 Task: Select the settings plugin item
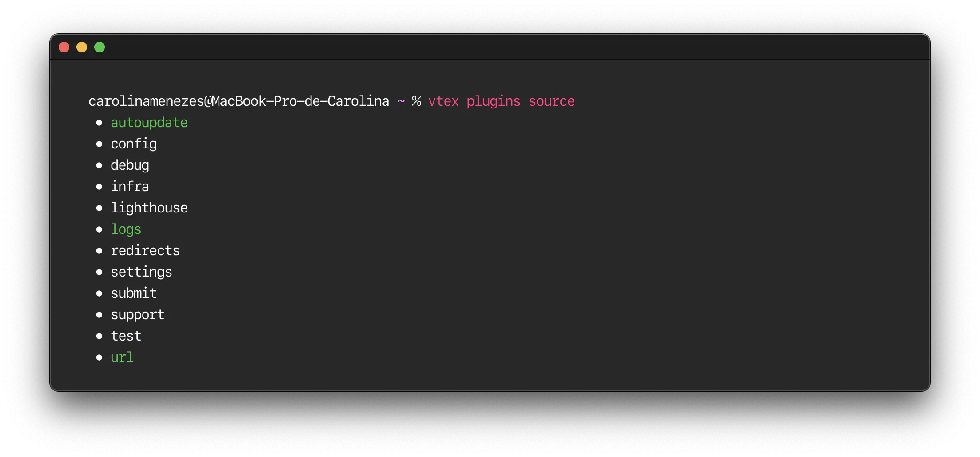tap(141, 272)
